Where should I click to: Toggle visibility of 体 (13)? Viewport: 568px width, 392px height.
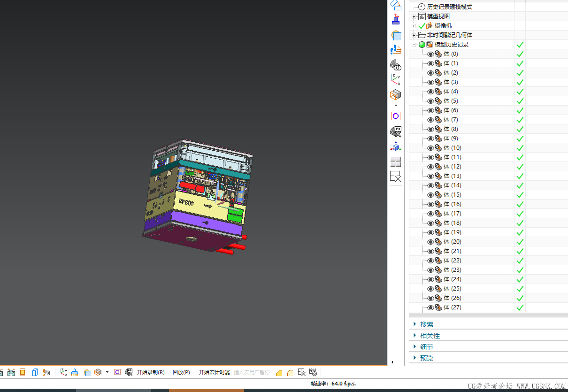430,176
